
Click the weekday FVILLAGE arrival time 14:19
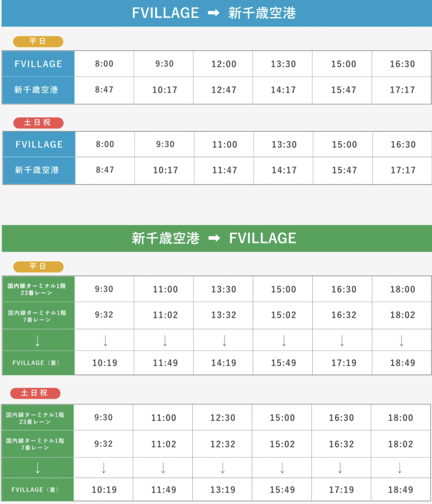224,363
